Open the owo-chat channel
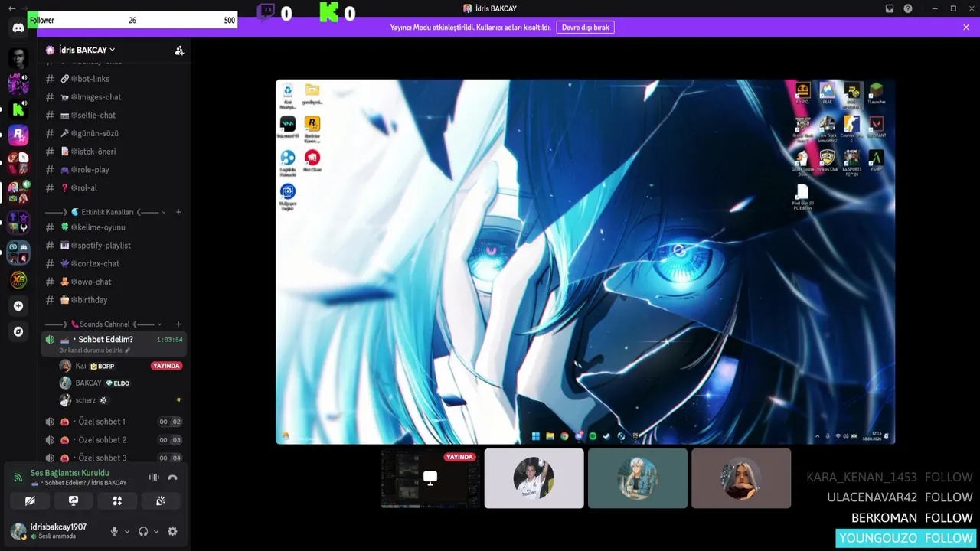The image size is (980, 551). (x=114, y=282)
